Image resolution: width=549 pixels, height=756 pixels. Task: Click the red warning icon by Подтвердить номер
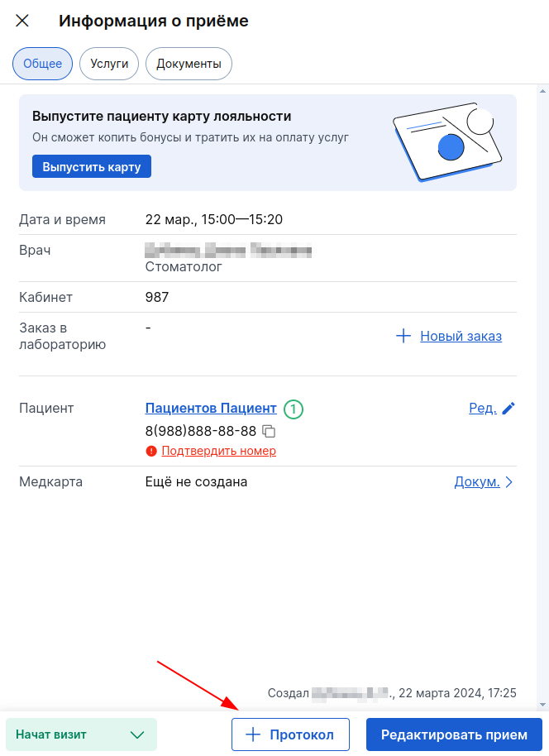pyautogui.click(x=150, y=451)
